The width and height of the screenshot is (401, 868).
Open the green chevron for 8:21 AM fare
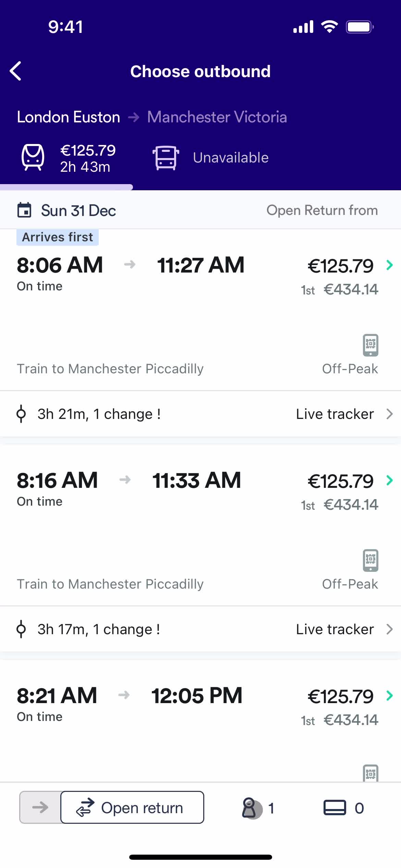389,696
